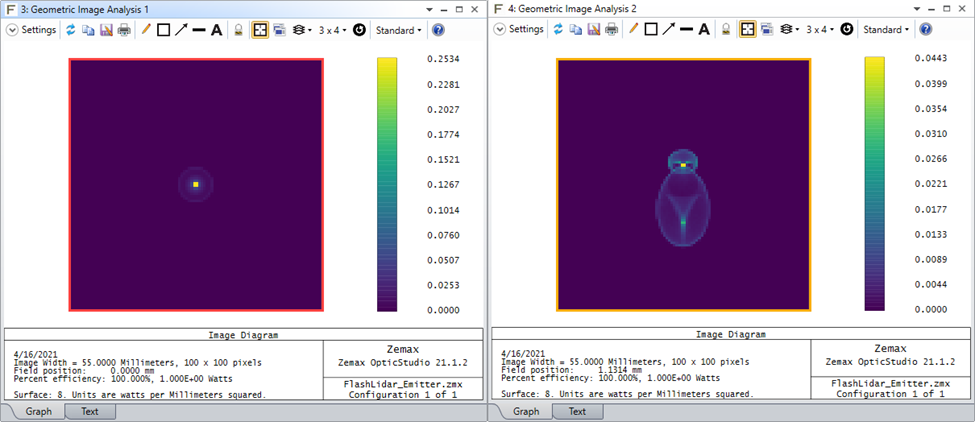Choose arrow annotation tool in Analysis 1
The height and width of the screenshot is (422, 975).
(181, 30)
